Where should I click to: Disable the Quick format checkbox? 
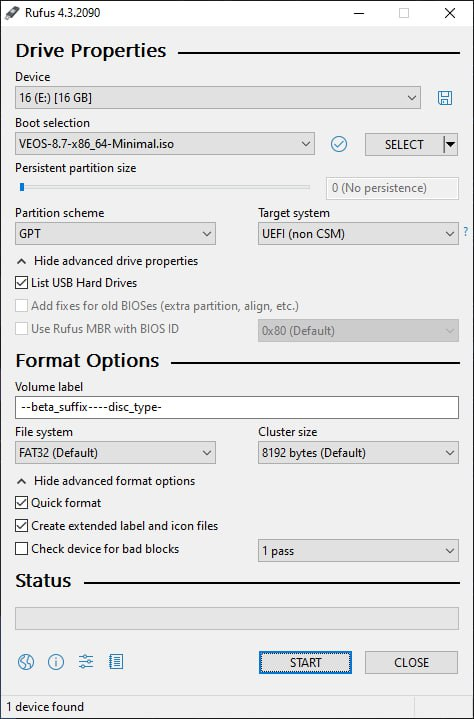[22, 503]
